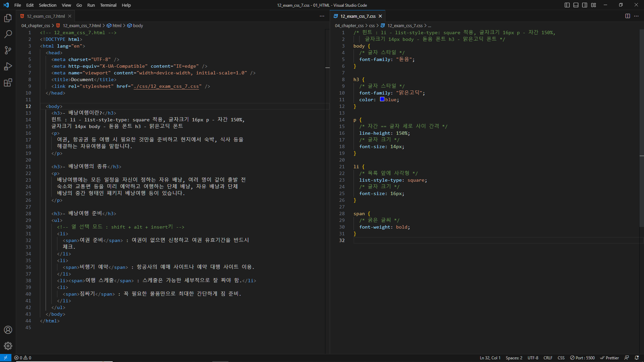Open the Explorer view in the activity bar
The width and height of the screenshot is (644, 362).
click(x=8, y=18)
